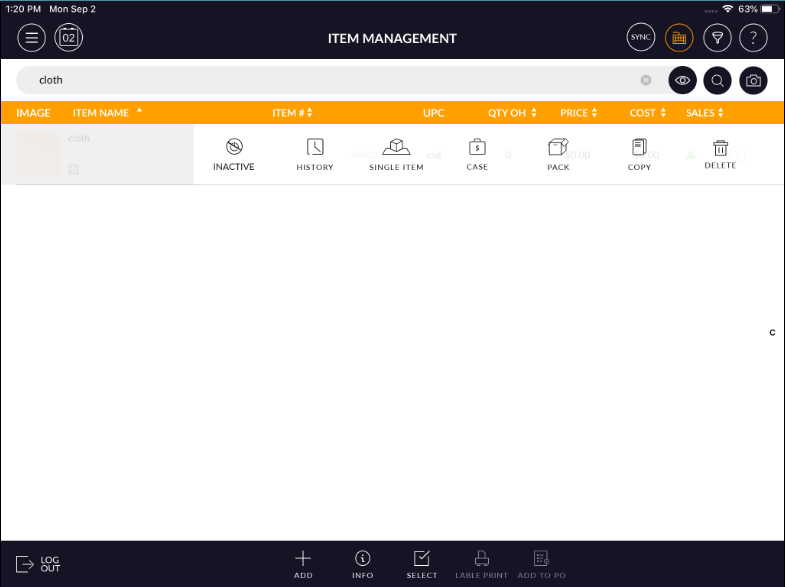The image size is (785, 587).
Task: View item History
Action: coord(315,154)
